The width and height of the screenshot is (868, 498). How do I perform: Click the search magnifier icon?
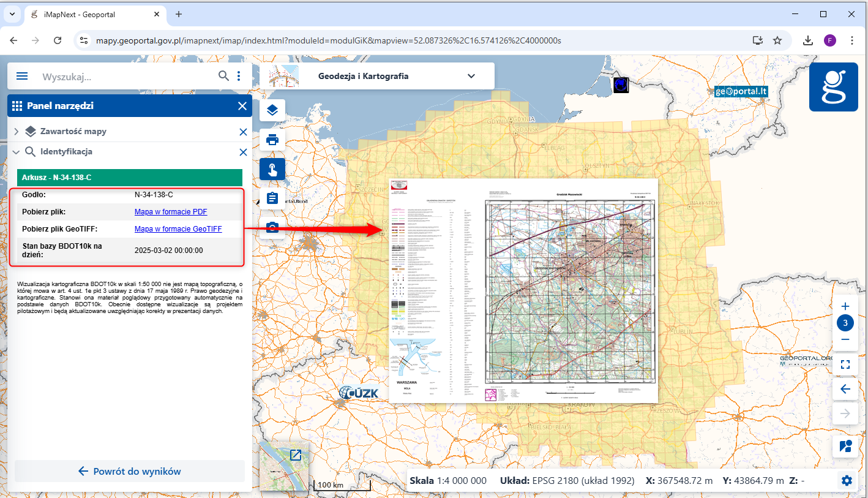(x=224, y=76)
